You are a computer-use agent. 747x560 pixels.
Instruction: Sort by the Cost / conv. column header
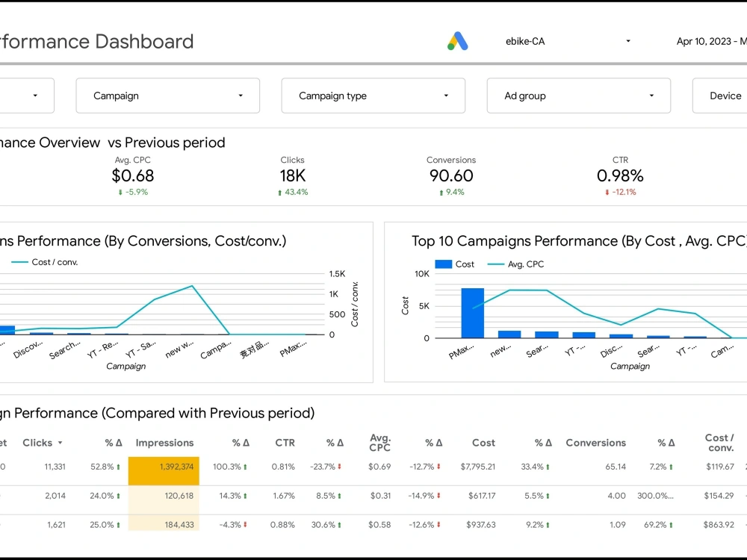click(x=719, y=442)
